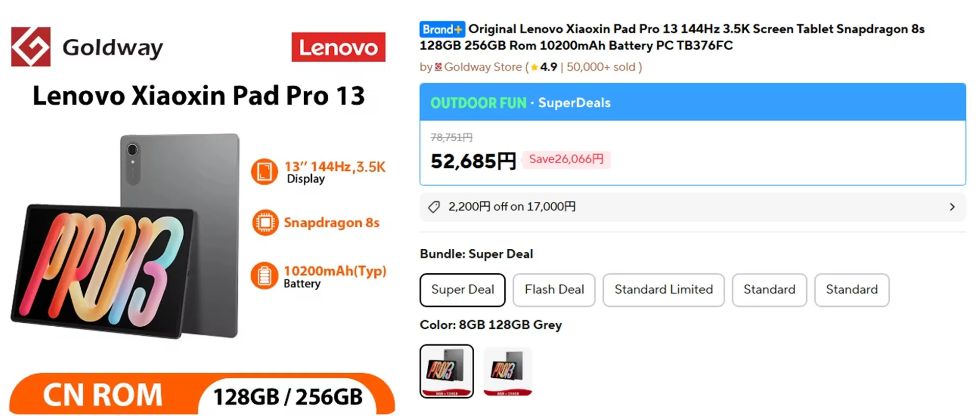Click the coupon tag icon
Image resolution: width=980 pixels, height=416 pixels.
pyautogui.click(x=434, y=207)
